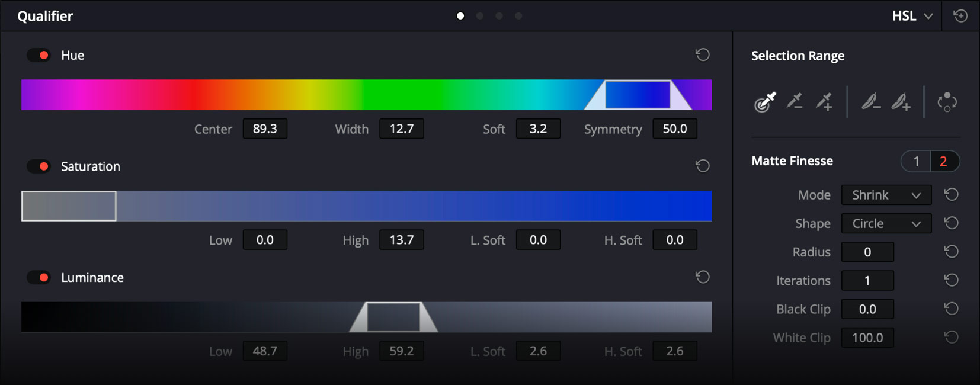Image resolution: width=980 pixels, height=385 pixels.
Task: Click the qualifier reset-all button at top right
Action: pos(960,16)
